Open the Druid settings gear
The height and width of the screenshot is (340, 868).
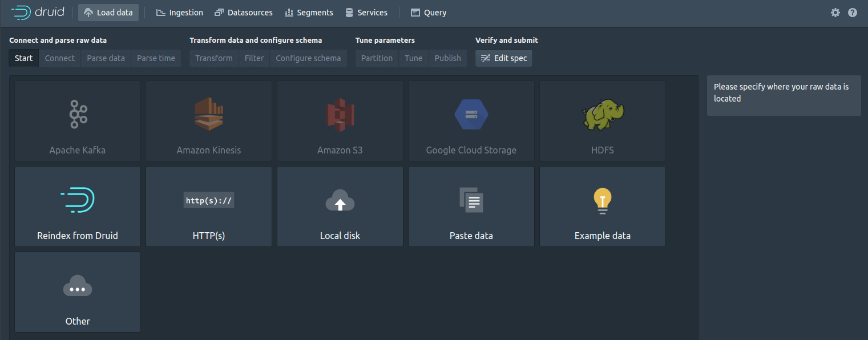click(x=835, y=12)
